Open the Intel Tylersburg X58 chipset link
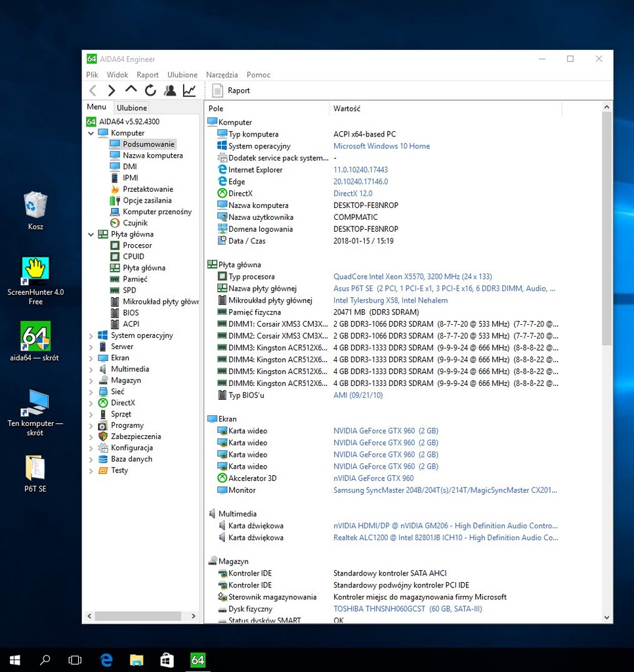Screen dimensions: 634x672 coord(391,301)
